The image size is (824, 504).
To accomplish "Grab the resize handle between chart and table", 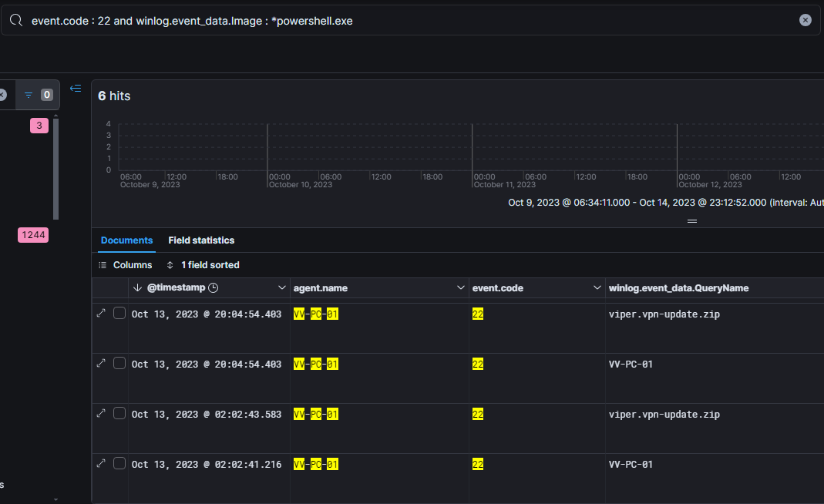I will (x=691, y=221).
